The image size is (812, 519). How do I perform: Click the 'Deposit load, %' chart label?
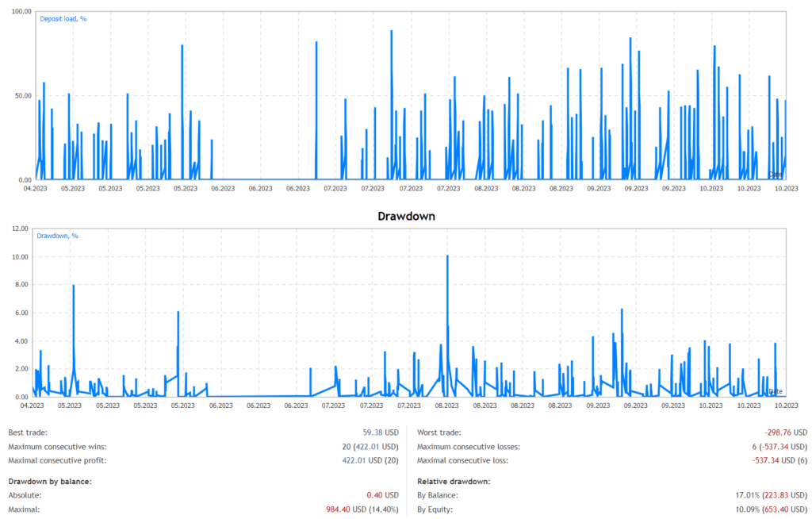point(63,18)
